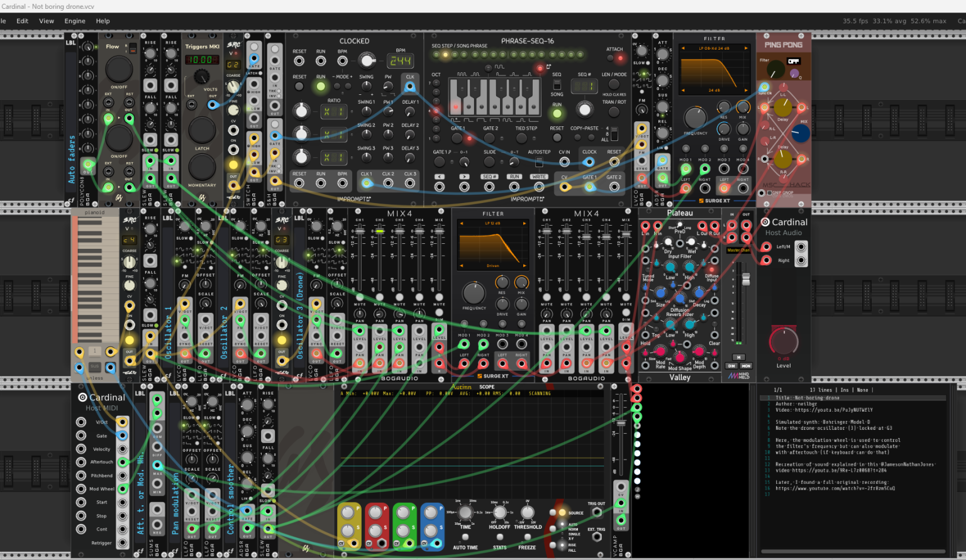966x560 pixels.
Task: Click the MindMeld Master Chan fader
Action: click(746, 278)
